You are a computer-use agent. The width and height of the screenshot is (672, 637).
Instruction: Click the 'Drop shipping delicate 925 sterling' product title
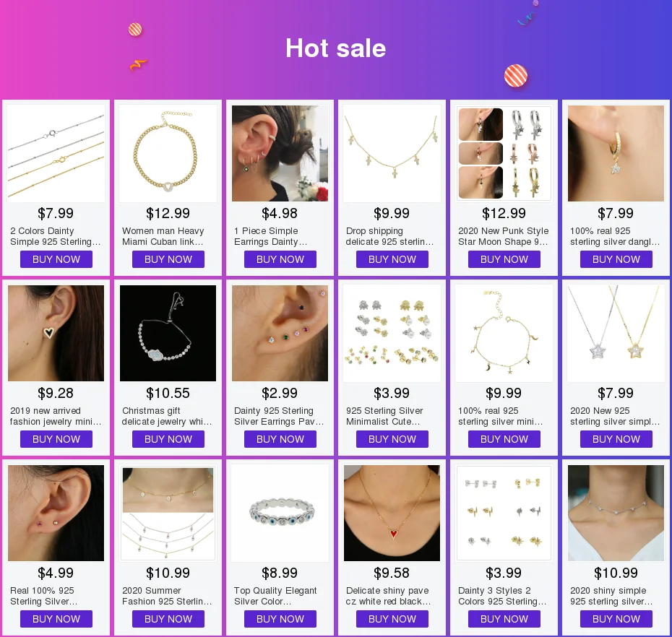point(389,236)
